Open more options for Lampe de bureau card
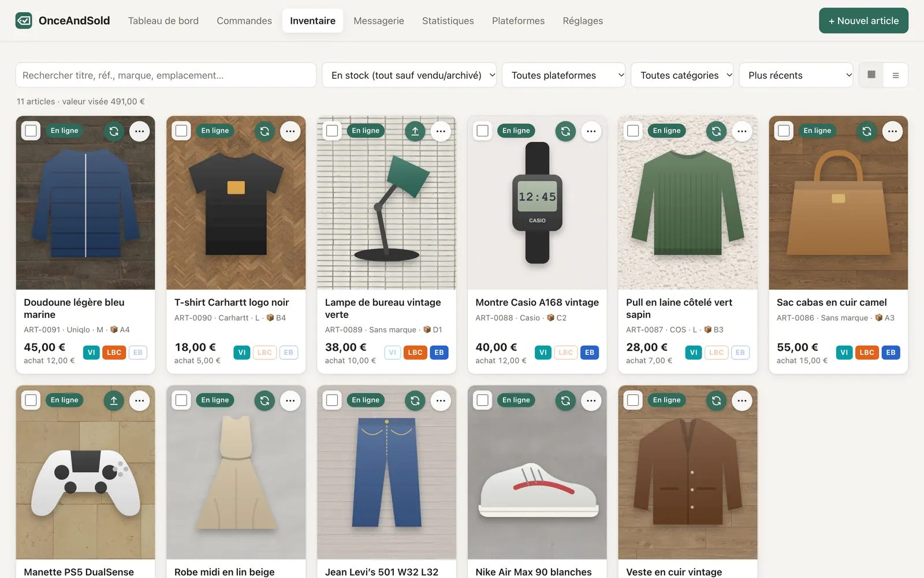Screen dimensions: 924x578 click(x=441, y=131)
